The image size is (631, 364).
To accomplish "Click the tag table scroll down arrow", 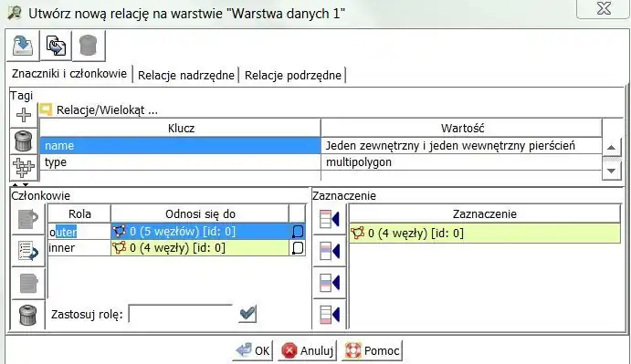I will 611,171.
